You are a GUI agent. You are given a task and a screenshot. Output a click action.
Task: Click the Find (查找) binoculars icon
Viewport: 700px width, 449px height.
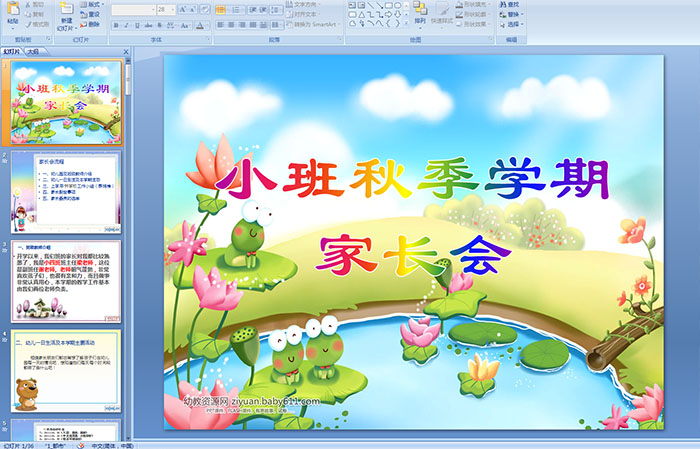click(503, 4)
